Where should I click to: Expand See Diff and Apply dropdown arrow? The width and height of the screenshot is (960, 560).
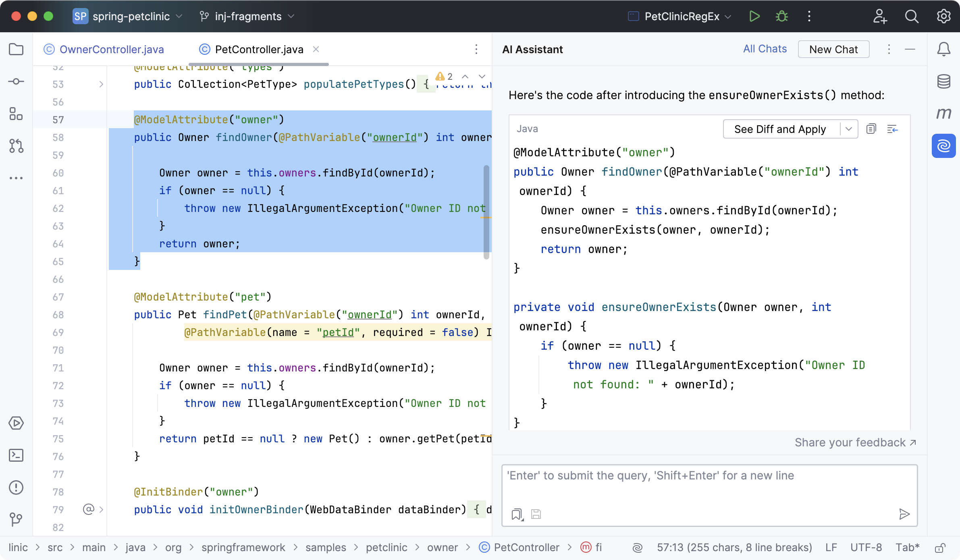[x=849, y=129]
